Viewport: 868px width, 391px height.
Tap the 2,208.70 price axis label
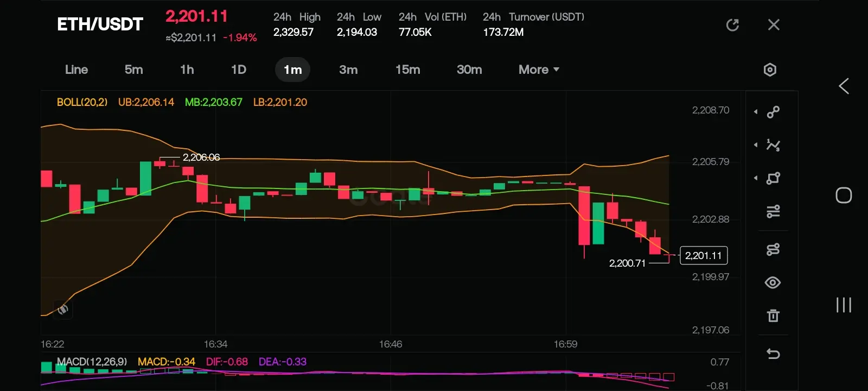[711, 110]
